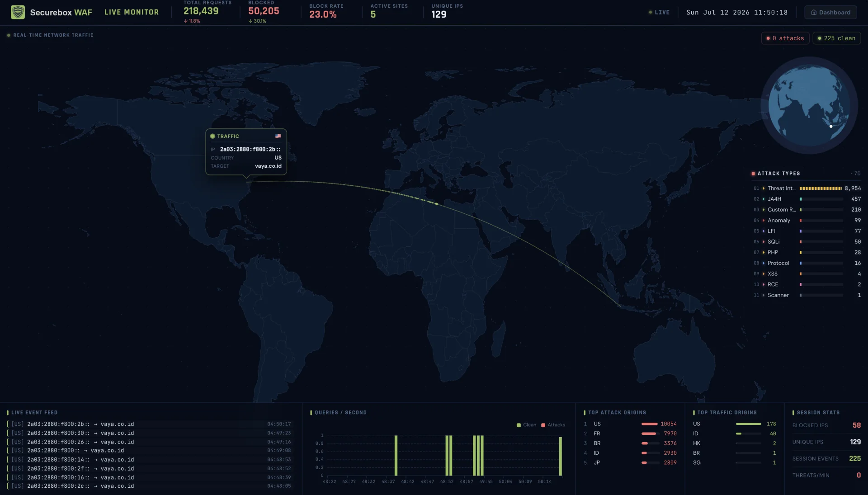868x495 pixels.
Task: Click the Threat Int... yellow progress bar
Action: (821, 189)
